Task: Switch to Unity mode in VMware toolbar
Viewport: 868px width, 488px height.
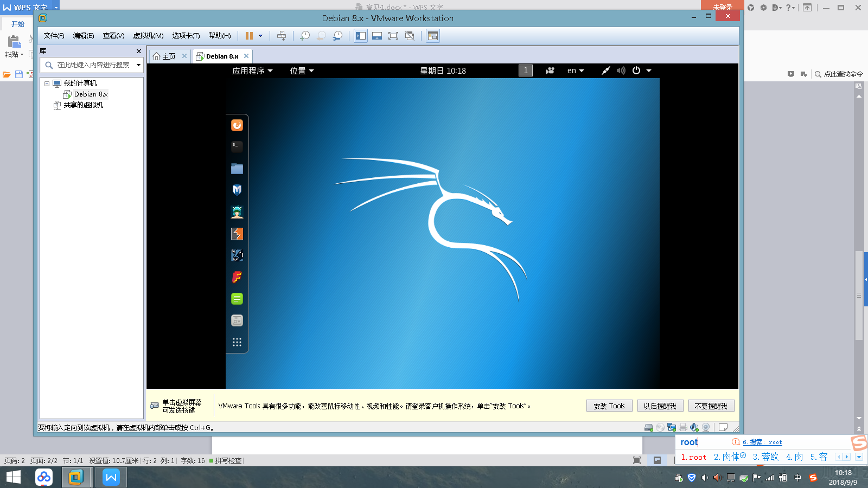Action: click(x=410, y=36)
